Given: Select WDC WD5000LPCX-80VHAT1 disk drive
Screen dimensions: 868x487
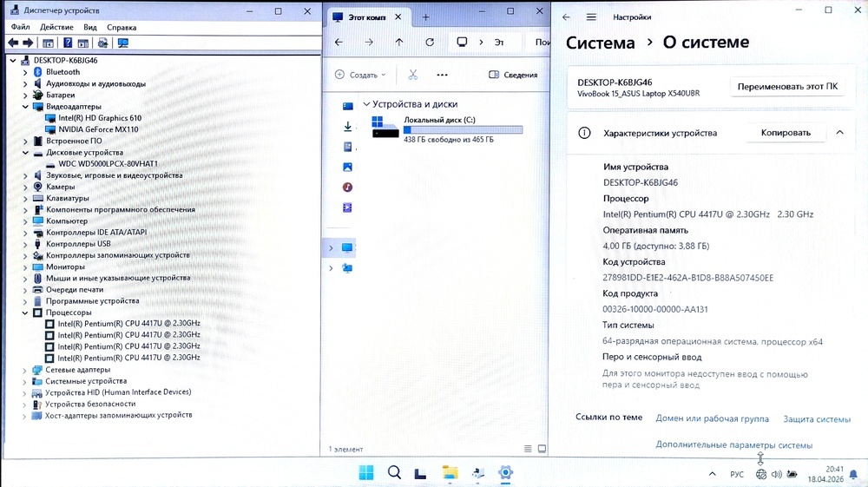Looking at the screenshot, I should pyautogui.click(x=108, y=164).
